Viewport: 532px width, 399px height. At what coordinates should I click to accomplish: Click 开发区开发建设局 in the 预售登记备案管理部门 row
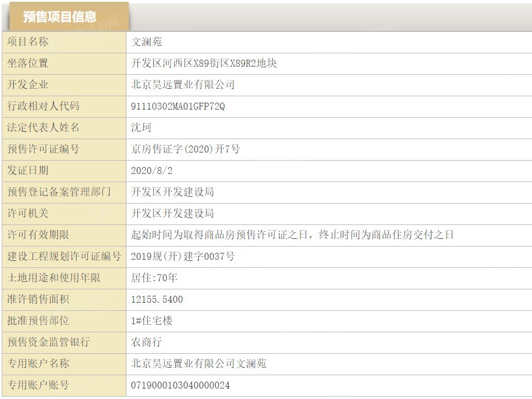[172, 192]
